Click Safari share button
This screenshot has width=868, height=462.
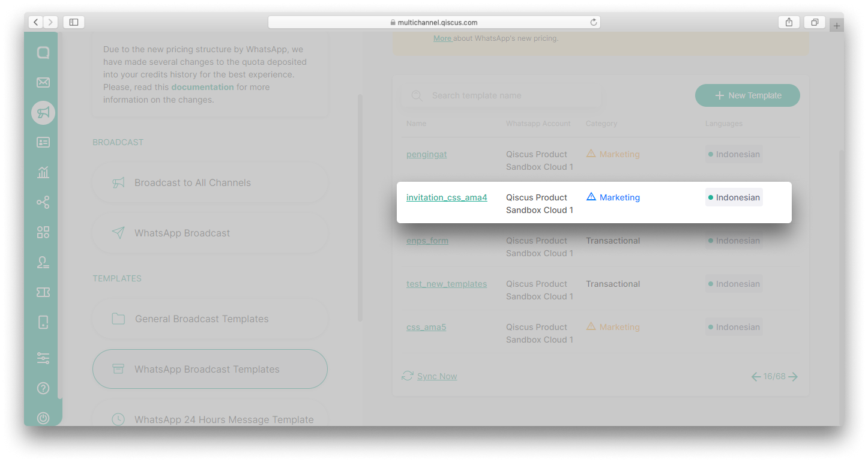tap(789, 22)
